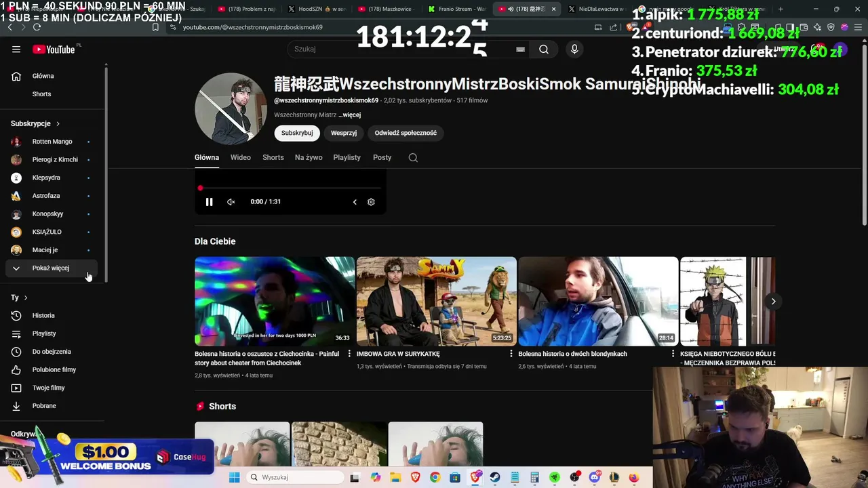Search within the channel
Image resolution: width=868 pixels, height=488 pixels.
pyautogui.click(x=413, y=157)
